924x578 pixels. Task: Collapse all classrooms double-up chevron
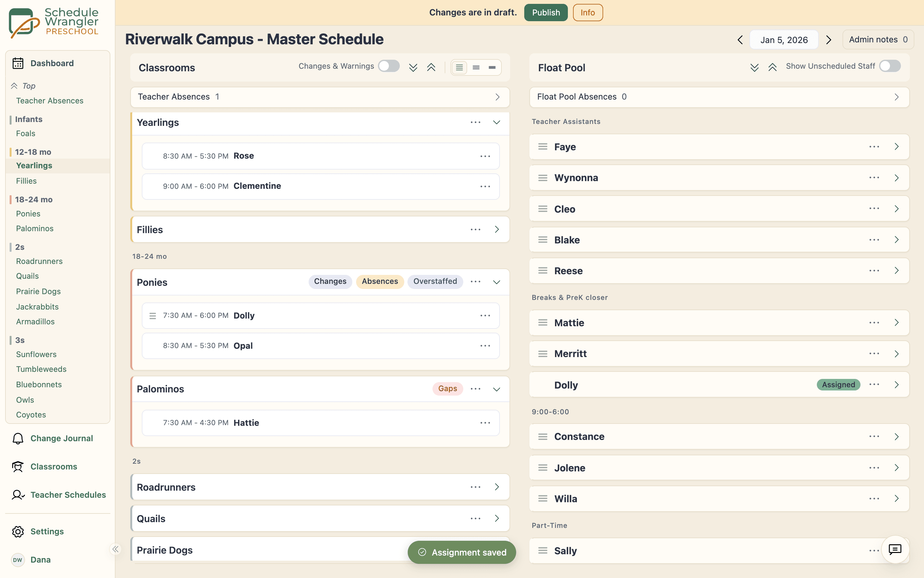click(431, 68)
